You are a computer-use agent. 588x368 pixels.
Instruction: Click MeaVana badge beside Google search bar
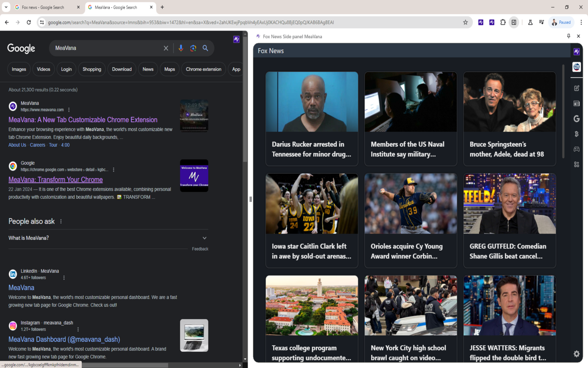click(x=236, y=40)
